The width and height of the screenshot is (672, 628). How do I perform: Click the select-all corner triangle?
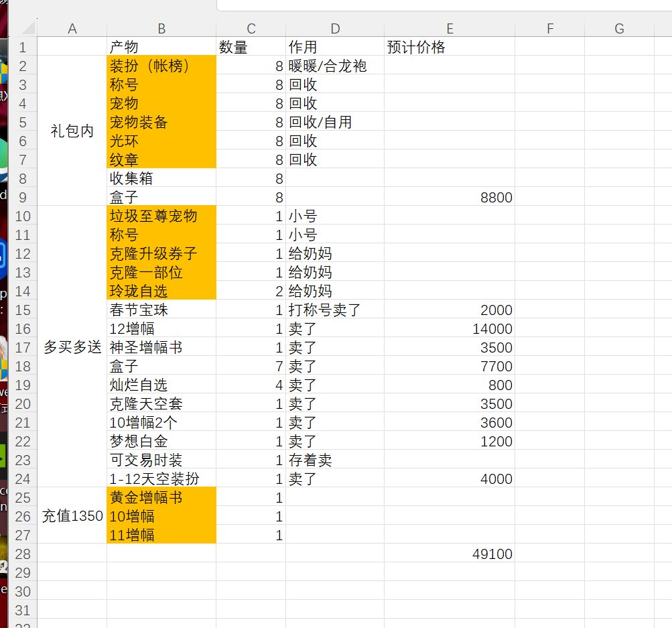(28, 28)
